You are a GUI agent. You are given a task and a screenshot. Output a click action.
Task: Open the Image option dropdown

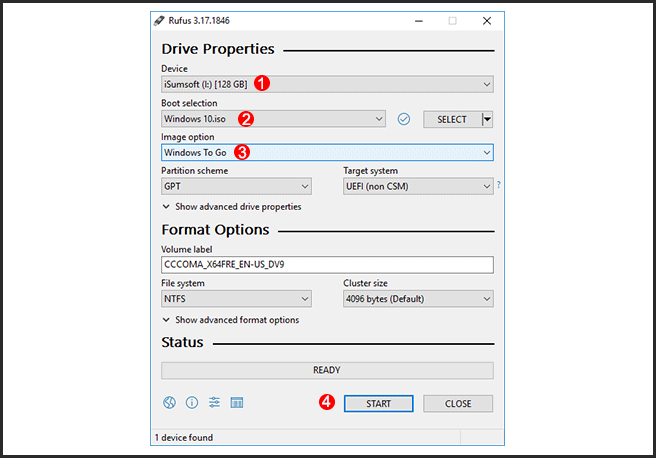point(327,152)
